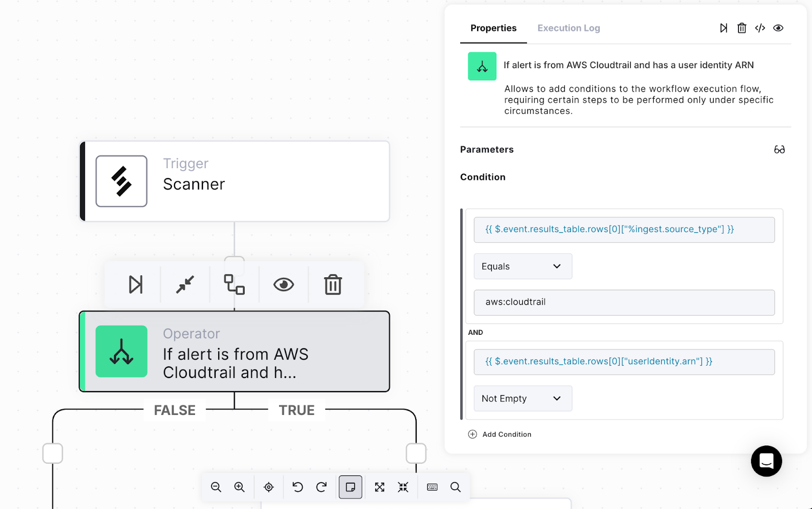This screenshot has width=812, height=509.
Task: Click connected-boxes icon in node toolbar
Action: [x=234, y=284]
